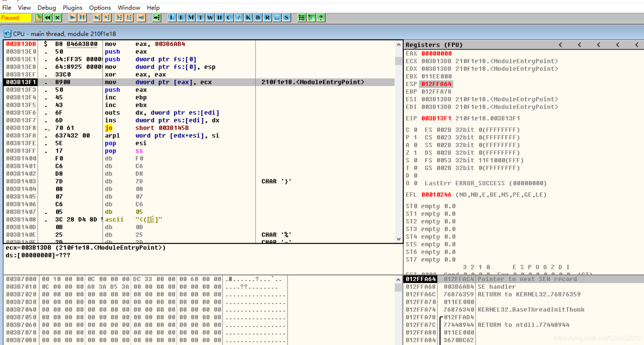The image size is (644, 345).
Task: Click the Open file toolbar icon
Action: click(x=38, y=18)
